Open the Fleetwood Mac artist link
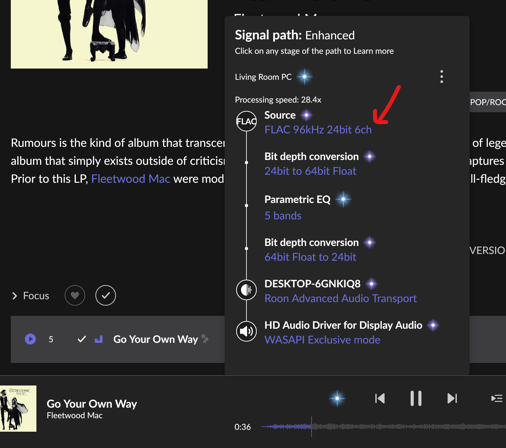Viewport: 506px width, 448px height. [x=130, y=179]
